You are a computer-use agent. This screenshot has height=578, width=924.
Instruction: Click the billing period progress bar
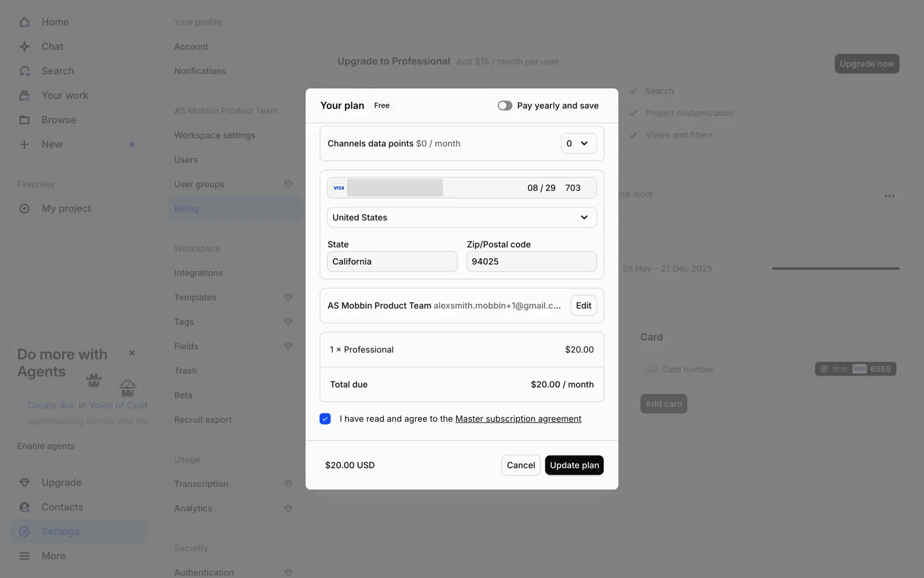pyautogui.click(x=835, y=268)
